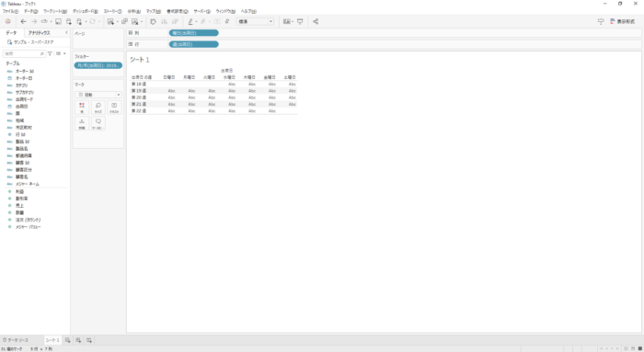Image resolution: width=644 pixels, height=352 pixels.
Task: Click the new worksheet button beside シート 1
Action: pyautogui.click(x=68, y=340)
